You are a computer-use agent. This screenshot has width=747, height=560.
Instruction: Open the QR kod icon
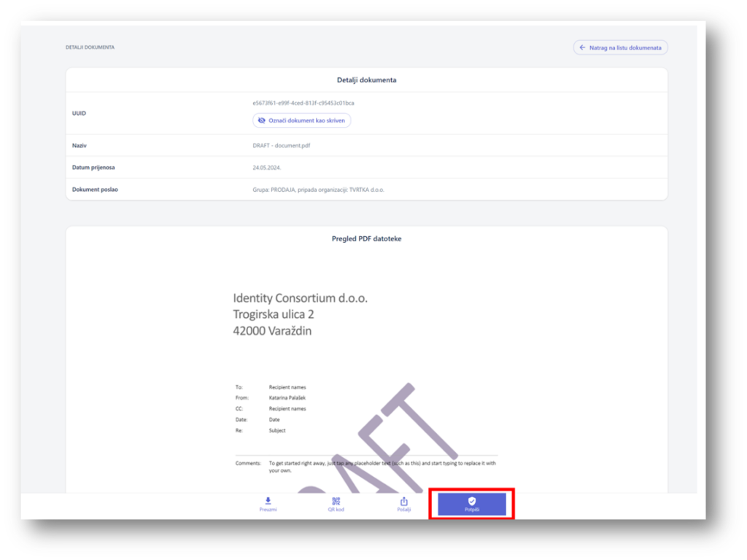pyautogui.click(x=336, y=501)
